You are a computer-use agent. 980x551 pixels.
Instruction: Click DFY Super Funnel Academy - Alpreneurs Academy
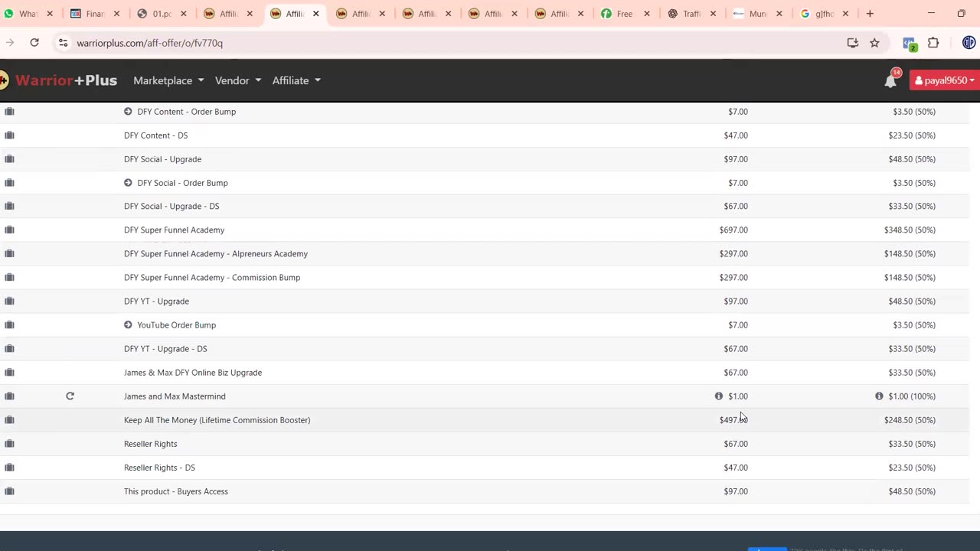[216, 253]
